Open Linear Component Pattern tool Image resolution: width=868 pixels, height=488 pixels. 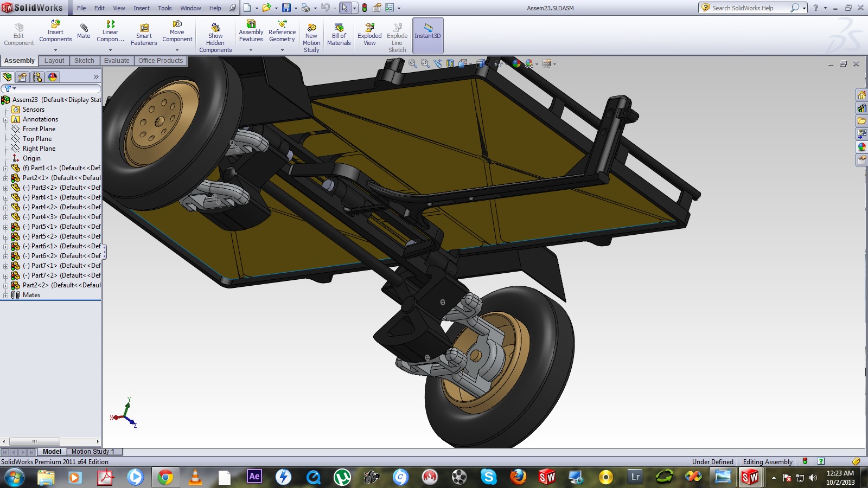pos(110,31)
